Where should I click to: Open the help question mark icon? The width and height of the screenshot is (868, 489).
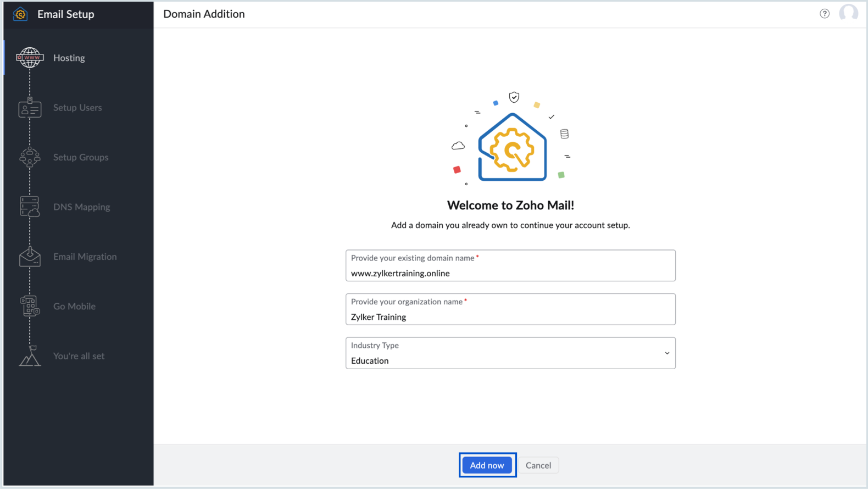click(824, 14)
